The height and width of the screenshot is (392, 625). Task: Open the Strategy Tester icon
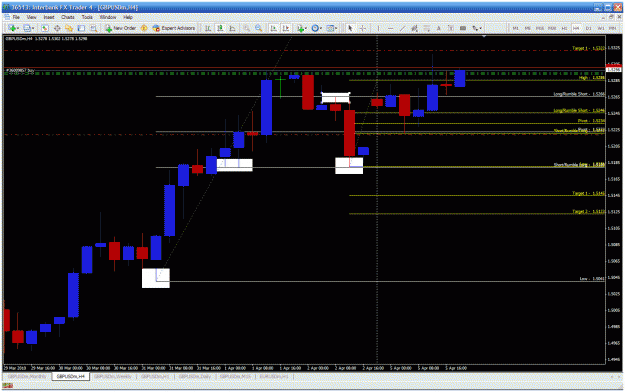tap(94, 28)
